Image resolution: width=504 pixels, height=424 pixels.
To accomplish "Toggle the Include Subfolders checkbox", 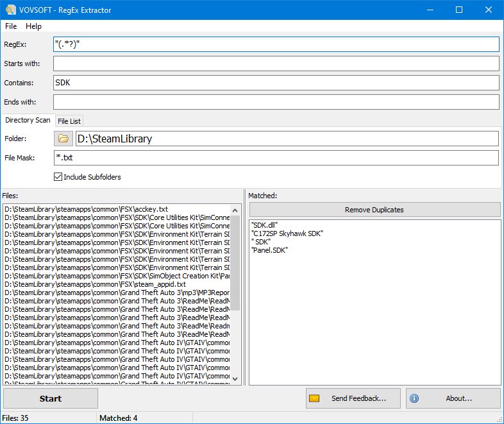I will 59,177.
